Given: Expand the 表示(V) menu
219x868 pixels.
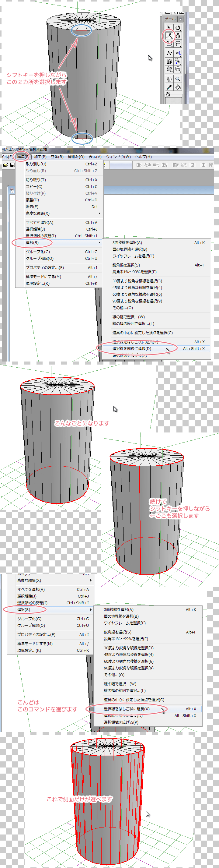Looking at the screenshot, I should (x=95, y=157).
